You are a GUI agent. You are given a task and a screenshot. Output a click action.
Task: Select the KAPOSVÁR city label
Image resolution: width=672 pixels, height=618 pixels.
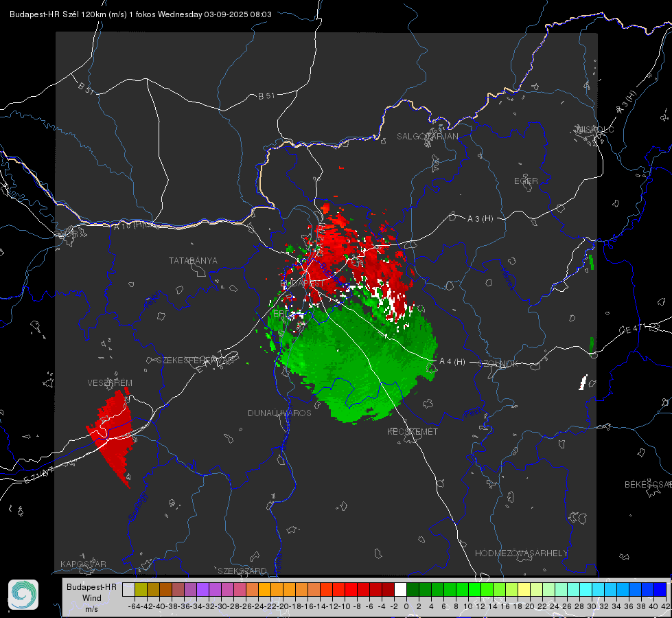tap(83, 564)
